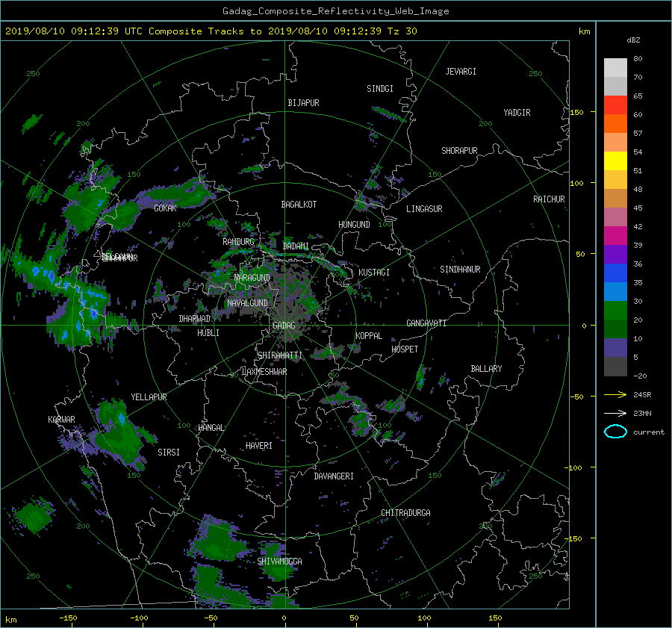
Task: Click the HUNGUND city label
Action: 354,225
